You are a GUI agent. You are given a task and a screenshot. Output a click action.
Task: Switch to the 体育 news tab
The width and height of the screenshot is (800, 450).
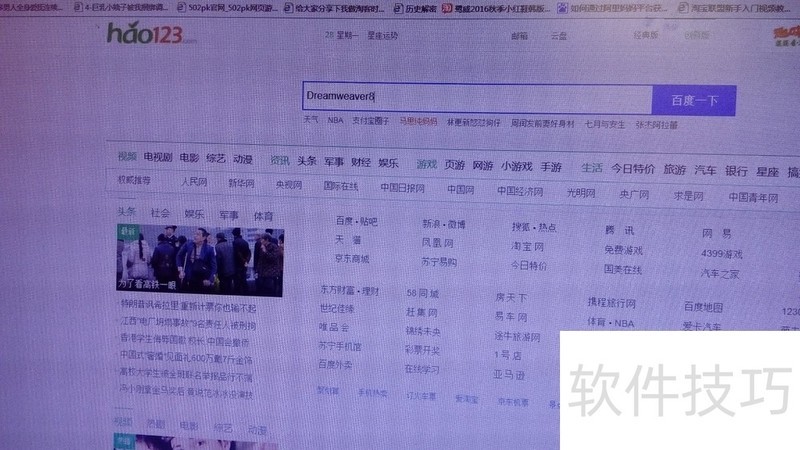click(x=263, y=216)
